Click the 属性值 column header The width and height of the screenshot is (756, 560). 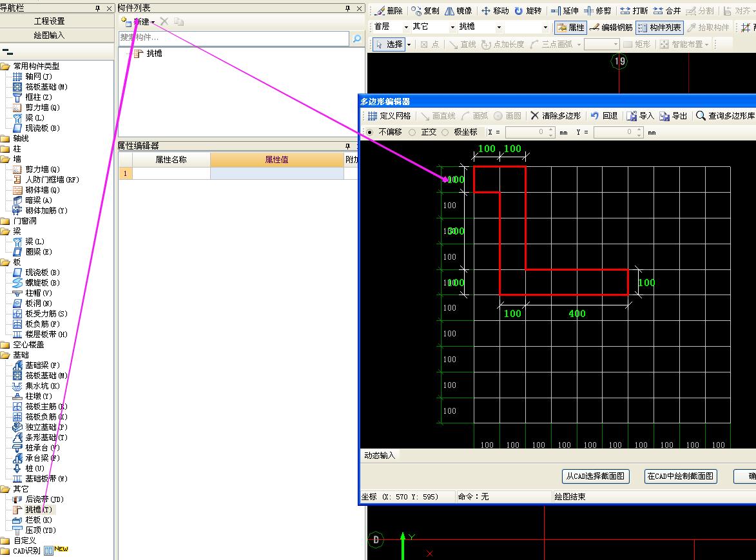[x=276, y=160]
